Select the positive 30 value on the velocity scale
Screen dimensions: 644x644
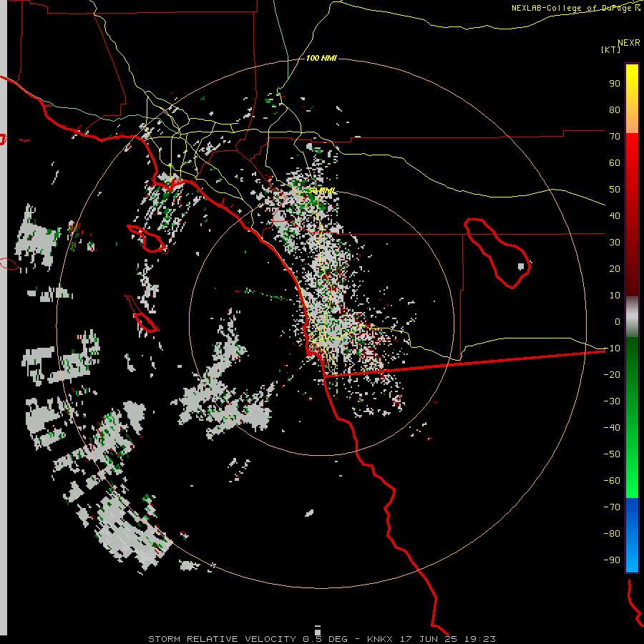615,243
